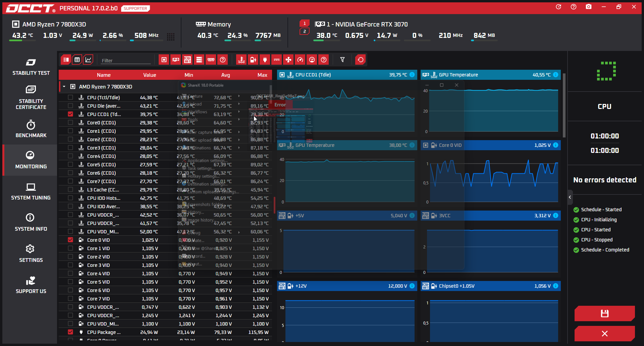Click the red save report button
This screenshot has width=644, height=346.
tap(605, 313)
